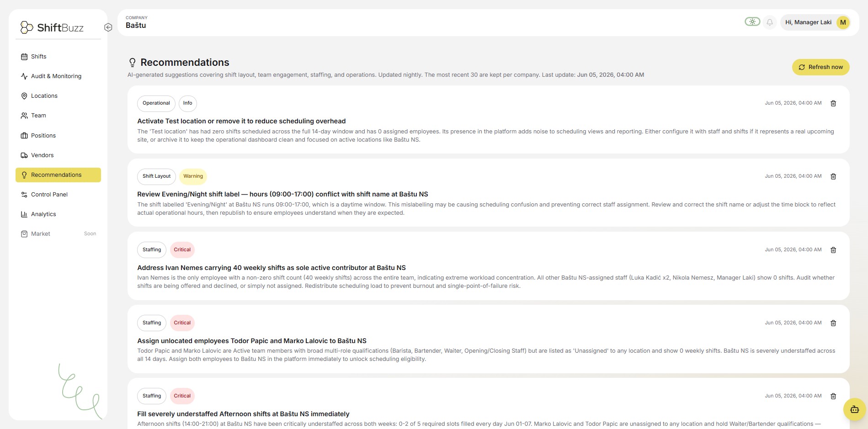This screenshot has width=868, height=429.
Task: Click the Positions briefcase icon
Action: 24,136
